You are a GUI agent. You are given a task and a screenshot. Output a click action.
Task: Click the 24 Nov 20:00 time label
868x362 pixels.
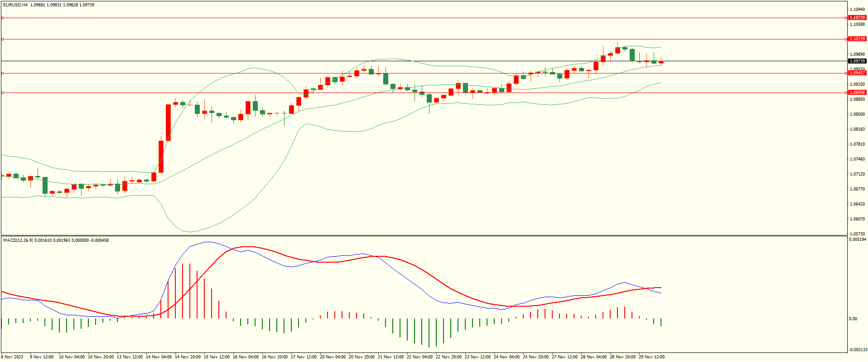point(535,357)
